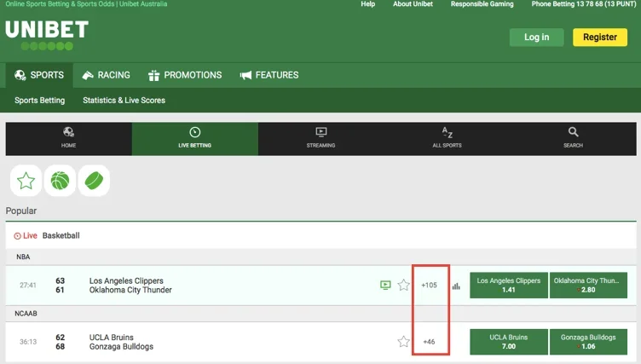Viewport: 641px width, 364px height.
Task: Open the Racing menu
Action: pyautogui.click(x=106, y=75)
